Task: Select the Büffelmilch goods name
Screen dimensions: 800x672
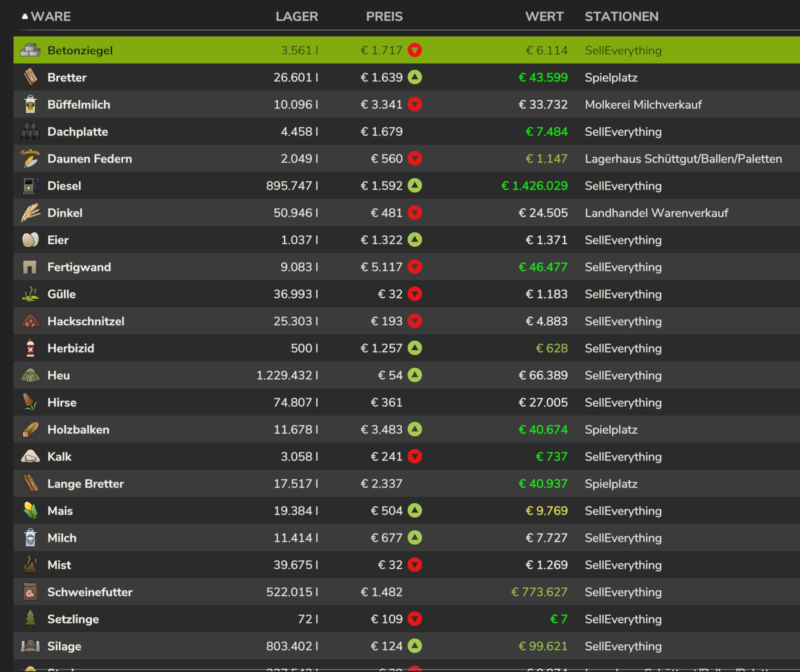Action: tap(79, 105)
